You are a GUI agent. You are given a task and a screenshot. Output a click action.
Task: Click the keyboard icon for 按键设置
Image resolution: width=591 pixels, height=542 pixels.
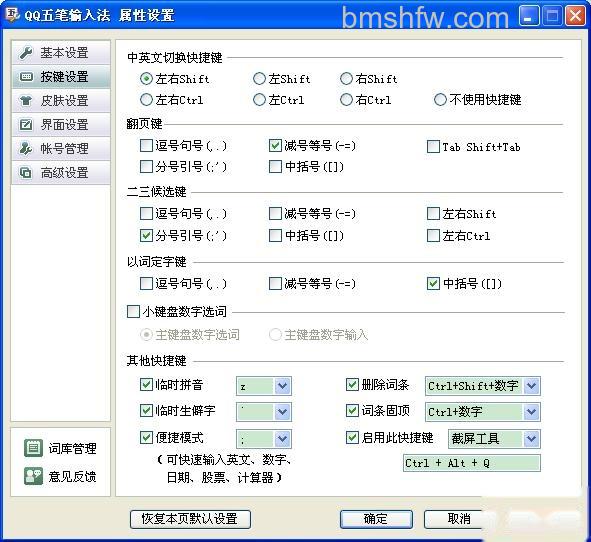click(x=26, y=77)
